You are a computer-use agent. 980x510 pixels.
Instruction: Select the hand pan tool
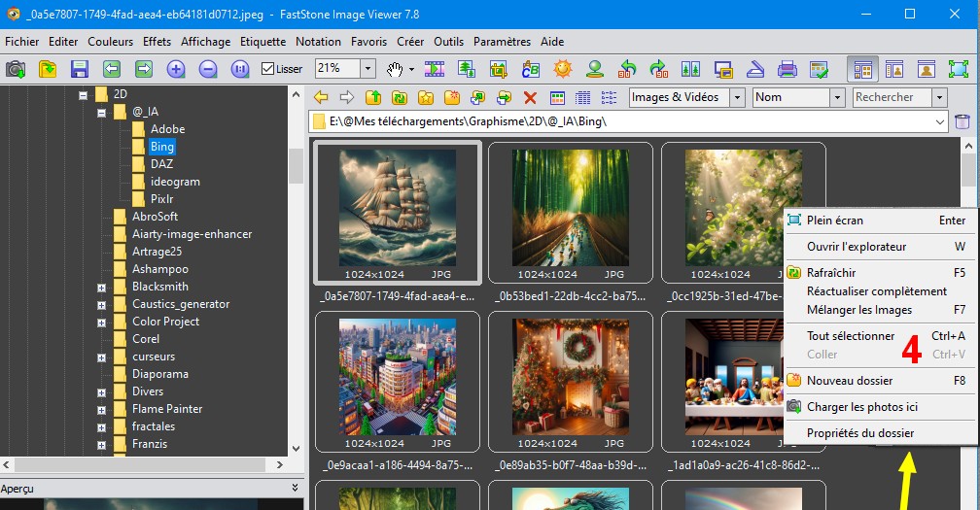tap(394, 69)
